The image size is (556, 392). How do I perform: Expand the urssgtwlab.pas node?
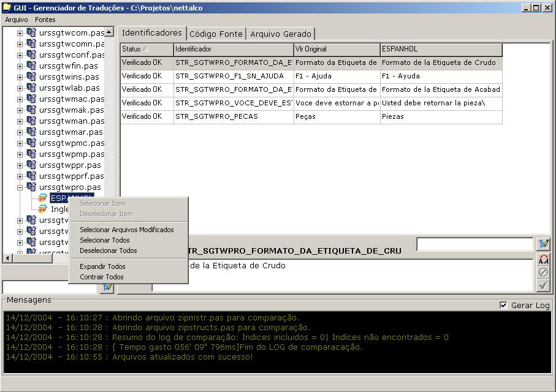point(20,88)
